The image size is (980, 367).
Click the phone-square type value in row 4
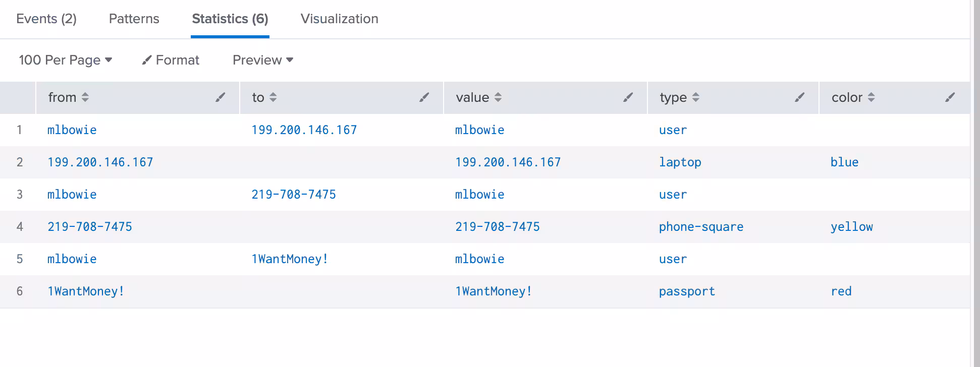[x=701, y=227]
